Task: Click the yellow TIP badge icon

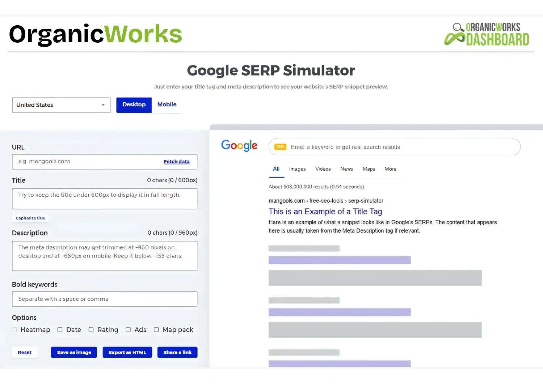Action: click(x=280, y=147)
